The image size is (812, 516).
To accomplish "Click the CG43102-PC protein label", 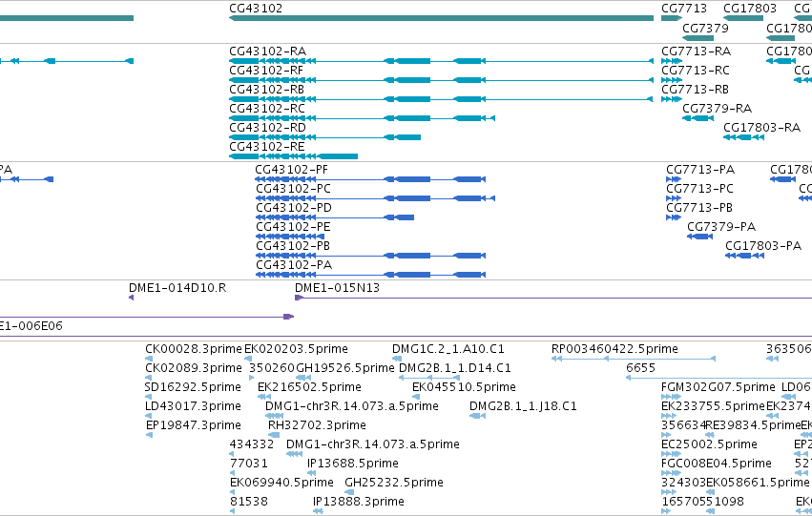I will coord(293,189).
